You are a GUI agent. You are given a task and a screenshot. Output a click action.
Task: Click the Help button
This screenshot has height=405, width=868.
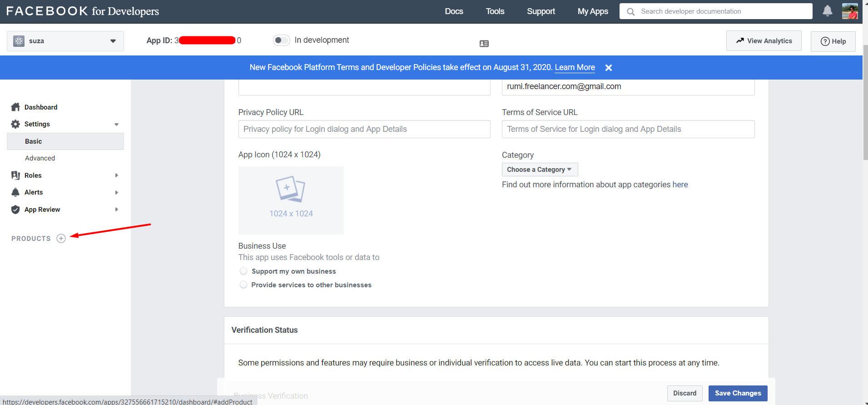pyautogui.click(x=833, y=41)
